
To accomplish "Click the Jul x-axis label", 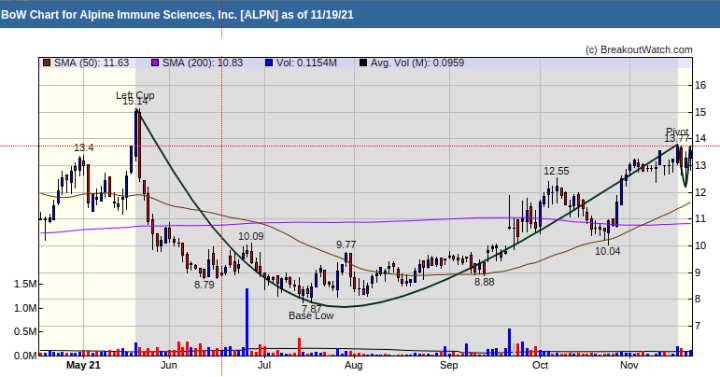I will pos(264,366).
